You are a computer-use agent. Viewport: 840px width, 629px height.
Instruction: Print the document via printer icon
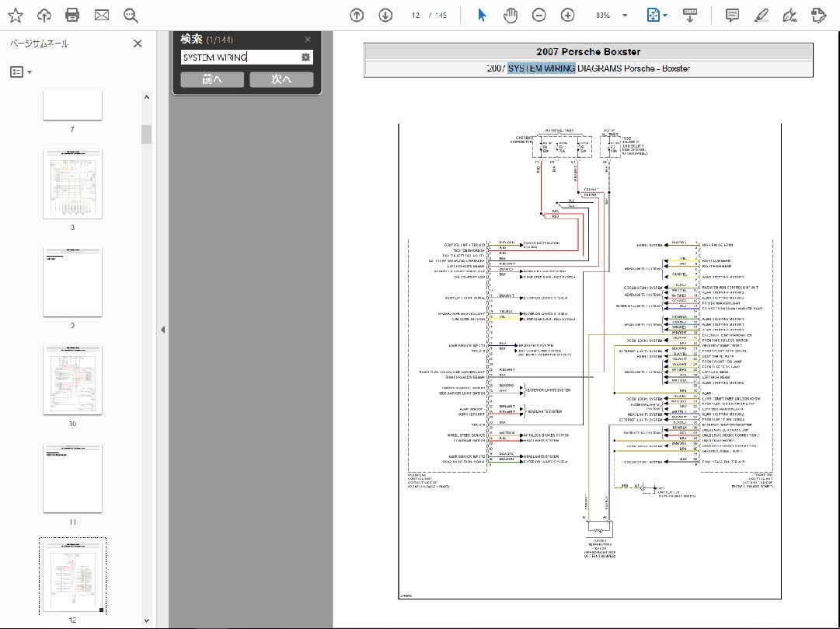click(72, 15)
